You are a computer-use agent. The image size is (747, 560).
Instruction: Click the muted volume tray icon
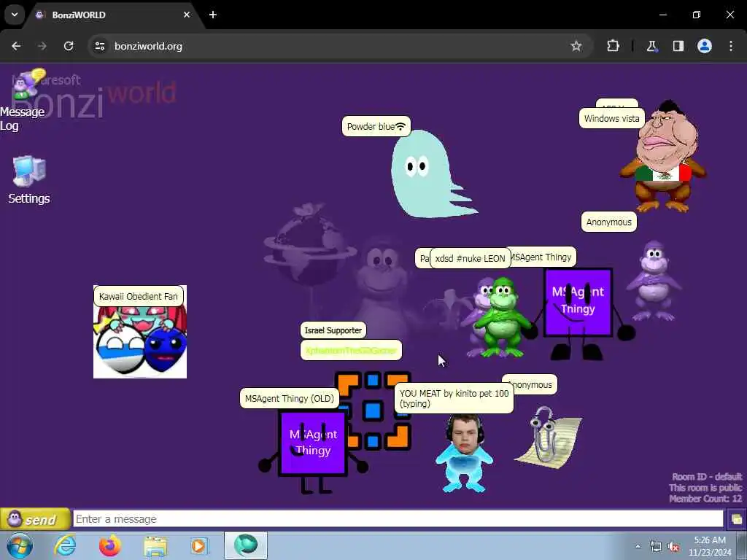click(x=673, y=546)
